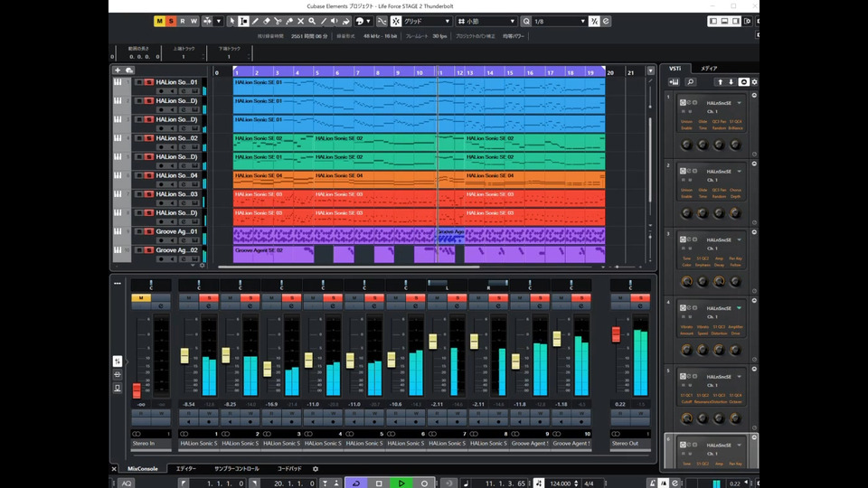Switch to the コードパッド tab
The width and height of the screenshot is (868, 488).
coord(289,469)
